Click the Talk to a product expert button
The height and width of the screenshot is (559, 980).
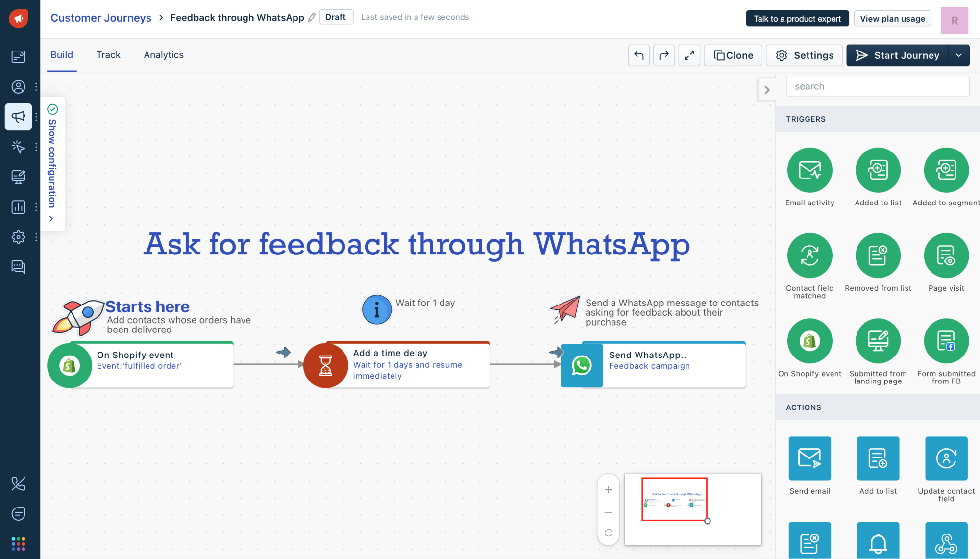tap(797, 19)
